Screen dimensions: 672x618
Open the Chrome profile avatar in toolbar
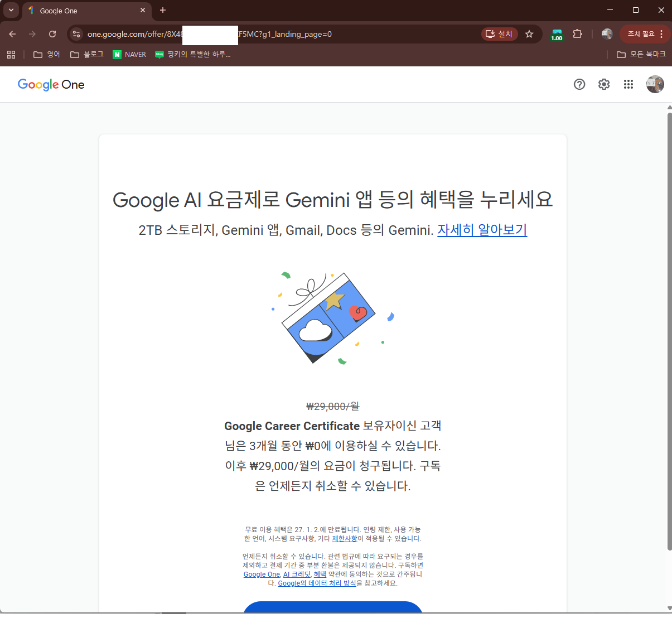click(x=607, y=34)
